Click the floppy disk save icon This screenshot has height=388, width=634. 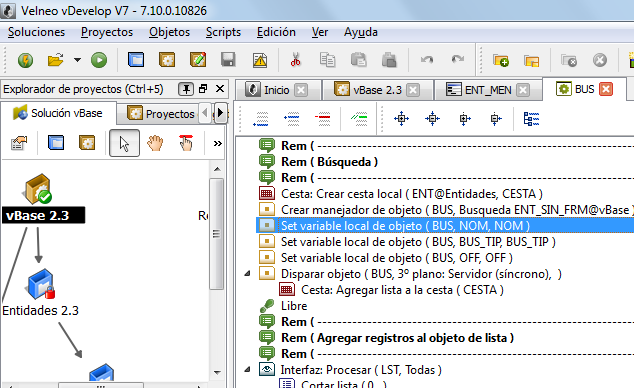click(228, 60)
